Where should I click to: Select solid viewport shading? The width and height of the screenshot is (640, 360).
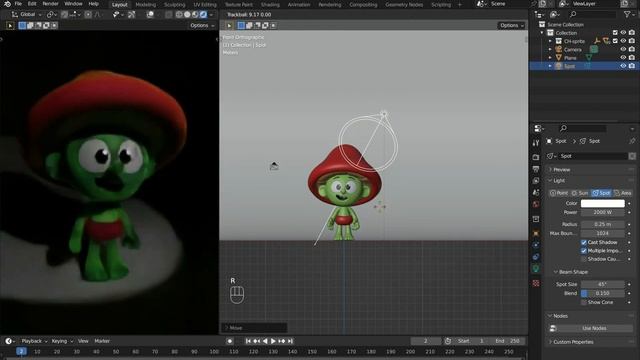[187, 14]
